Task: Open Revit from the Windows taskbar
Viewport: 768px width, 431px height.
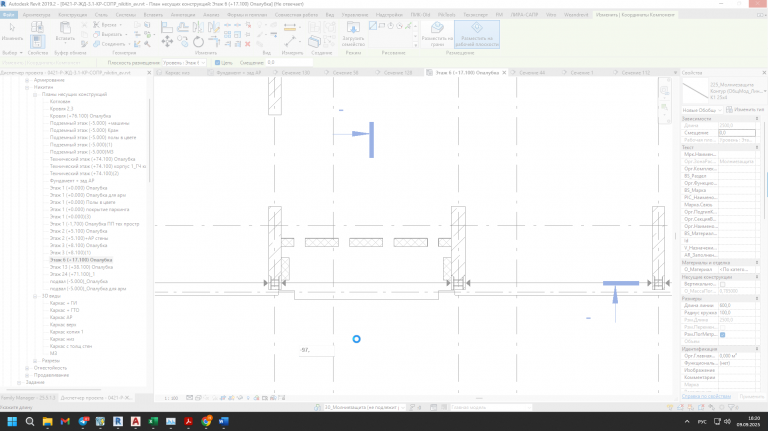Action: [118, 421]
